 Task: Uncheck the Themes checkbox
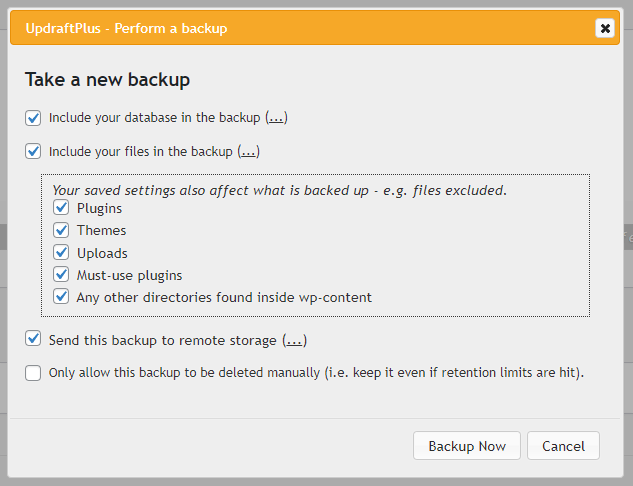[x=62, y=230]
